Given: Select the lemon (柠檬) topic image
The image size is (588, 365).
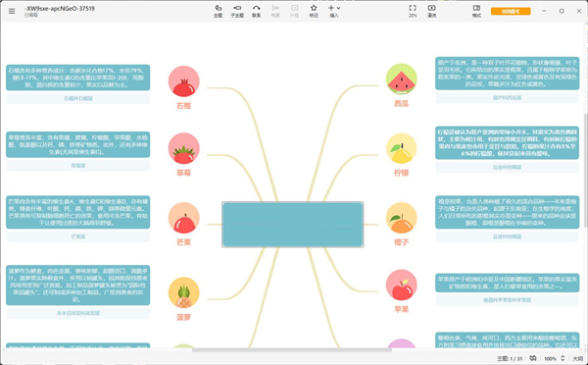Looking at the screenshot, I should coord(401,149).
